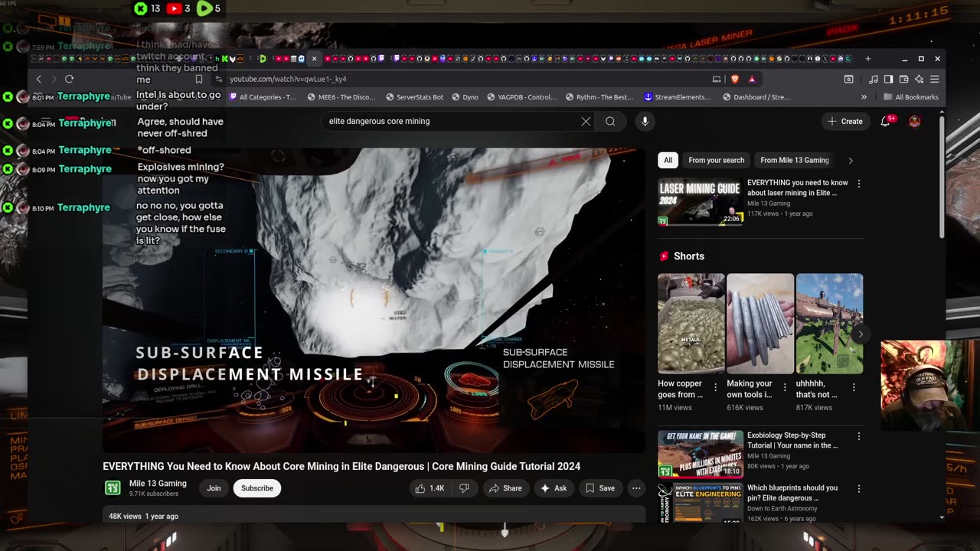
Task: Share the core mining video
Action: click(x=505, y=488)
